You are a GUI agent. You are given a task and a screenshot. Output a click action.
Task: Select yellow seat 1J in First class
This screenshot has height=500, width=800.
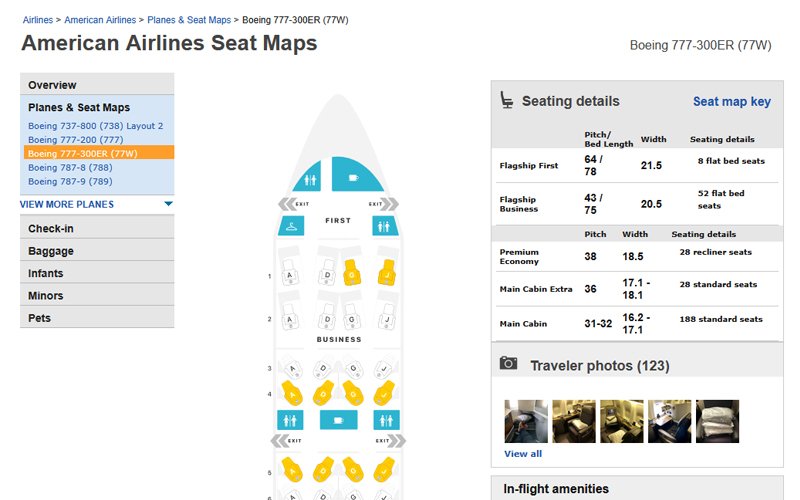click(386, 273)
